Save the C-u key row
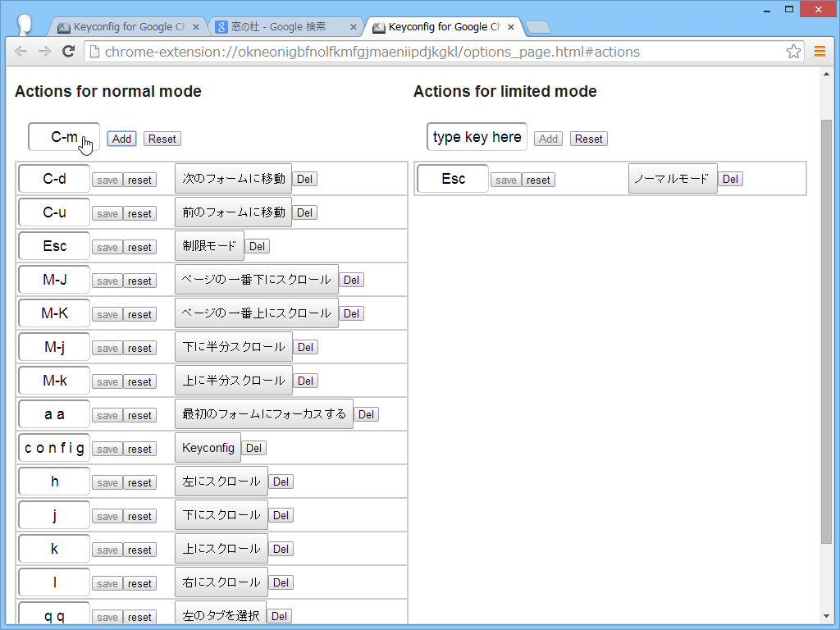The height and width of the screenshot is (630, 840). pos(107,214)
